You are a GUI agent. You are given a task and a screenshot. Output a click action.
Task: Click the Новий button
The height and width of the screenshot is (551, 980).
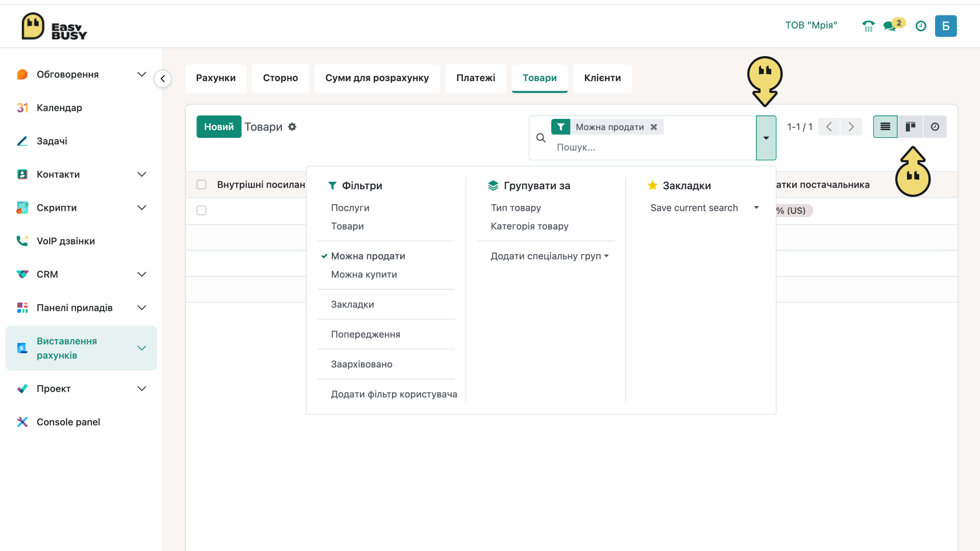(219, 127)
